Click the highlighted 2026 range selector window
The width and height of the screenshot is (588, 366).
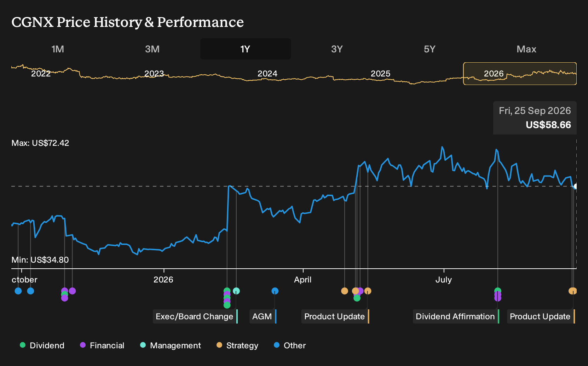click(520, 74)
